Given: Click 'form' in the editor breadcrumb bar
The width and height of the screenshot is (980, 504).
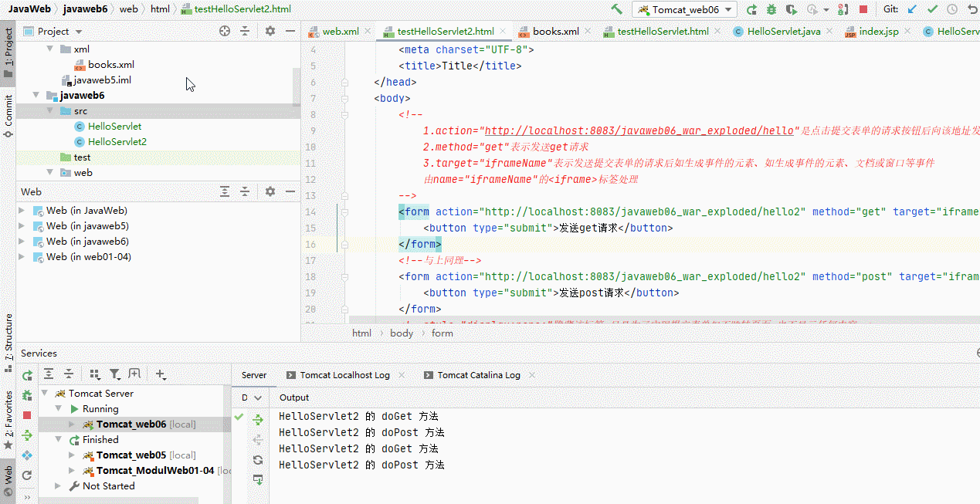Looking at the screenshot, I should 443,333.
